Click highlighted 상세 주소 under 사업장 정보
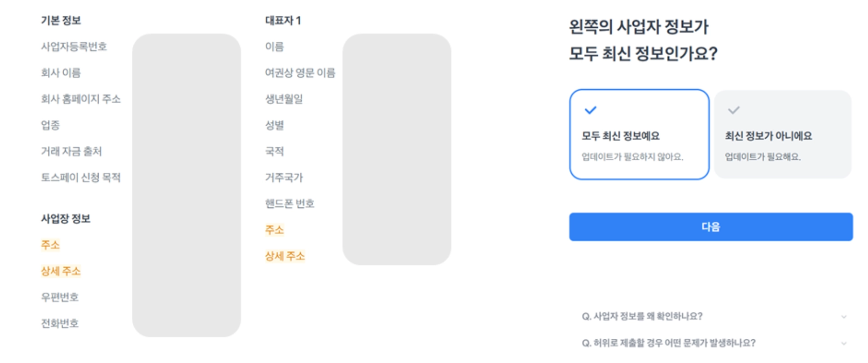 [61, 271]
